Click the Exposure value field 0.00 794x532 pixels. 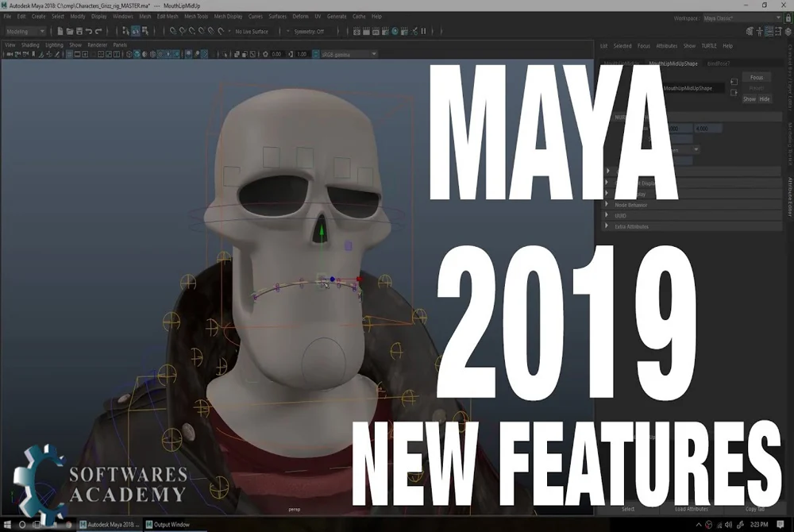(x=276, y=54)
